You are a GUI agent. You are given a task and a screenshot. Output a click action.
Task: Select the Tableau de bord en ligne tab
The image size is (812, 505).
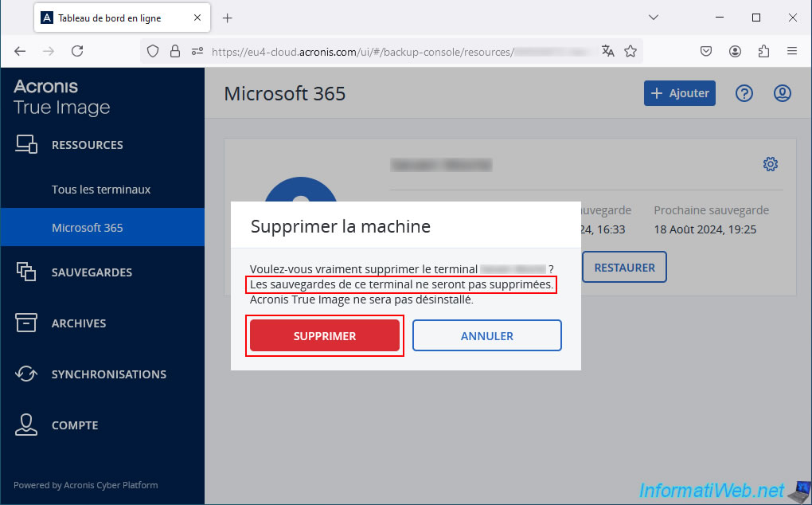123,18
